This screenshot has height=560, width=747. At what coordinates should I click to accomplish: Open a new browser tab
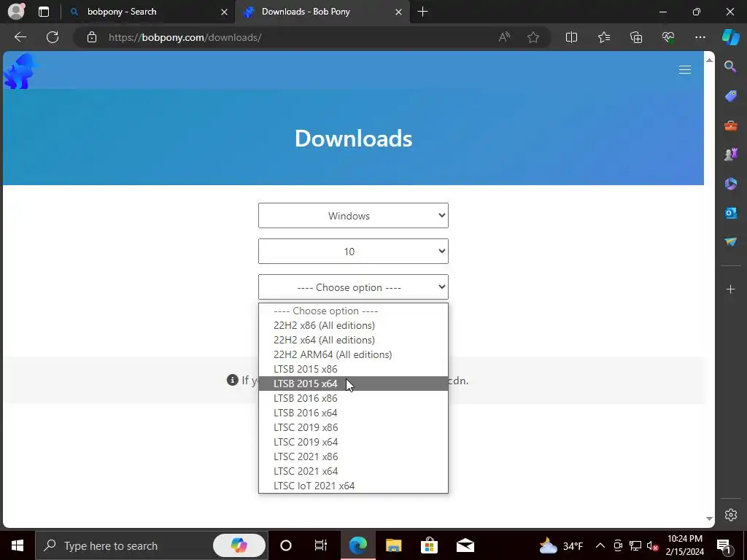point(422,12)
